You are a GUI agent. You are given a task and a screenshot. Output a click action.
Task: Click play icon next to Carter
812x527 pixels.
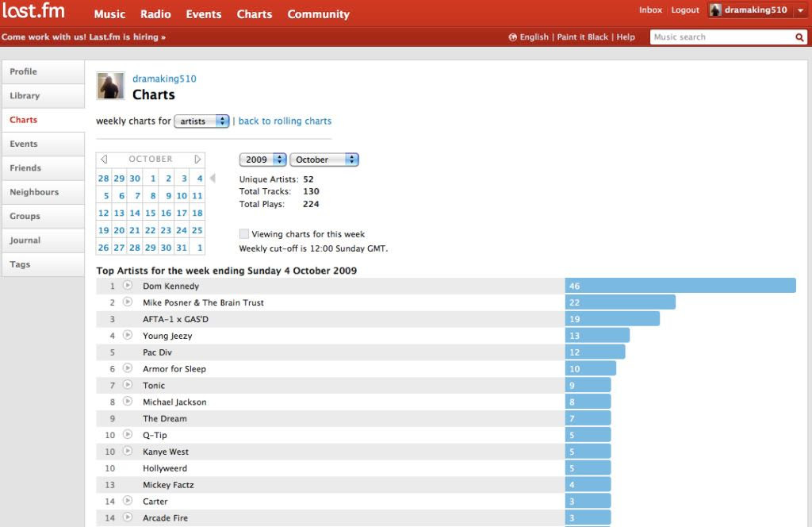[128, 501]
